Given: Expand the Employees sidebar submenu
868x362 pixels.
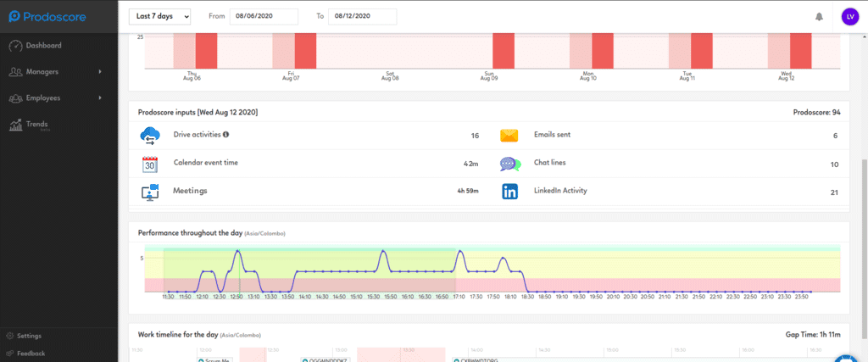Looking at the screenshot, I should (x=100, y=97).
